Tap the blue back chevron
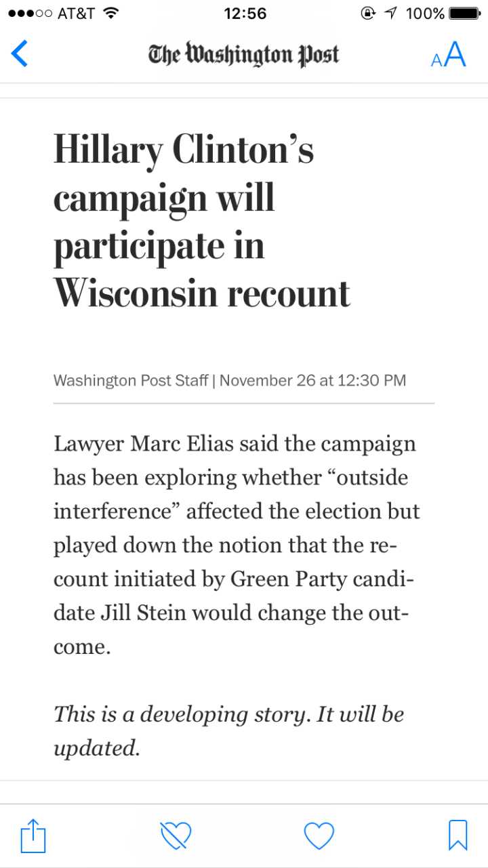 (x=20, y=54)
